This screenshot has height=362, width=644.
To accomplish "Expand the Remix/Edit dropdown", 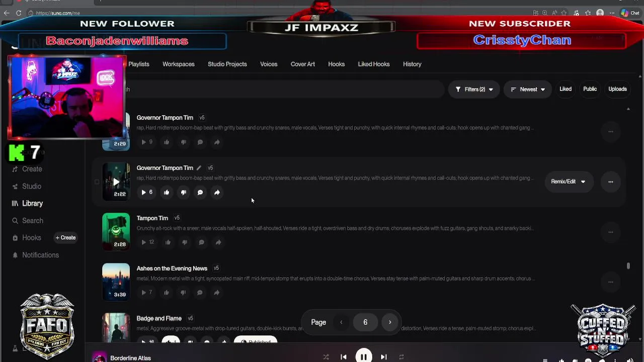I will pos(568,182).
